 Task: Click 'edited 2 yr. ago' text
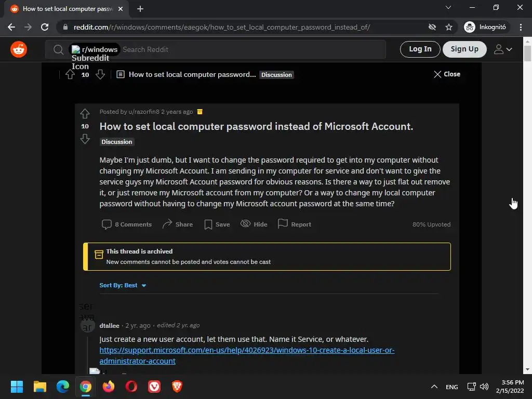point(178,325)
